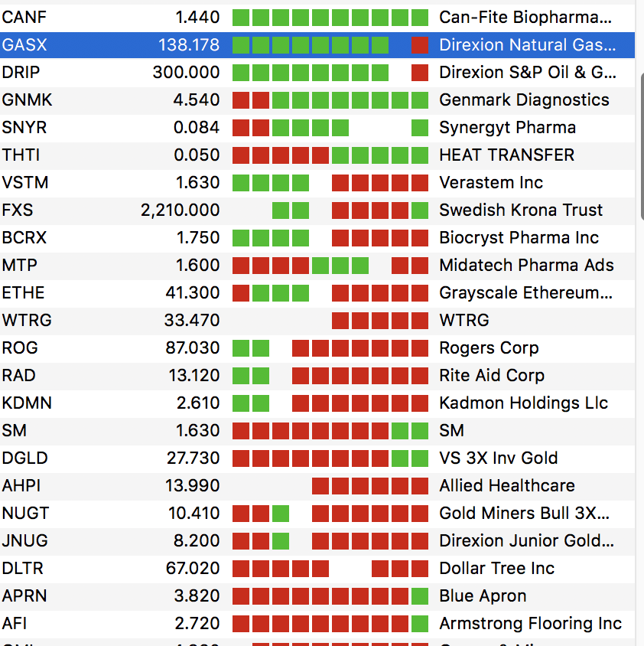The image size is (644, 646).
Task: Select the ETHE ticker symbol
Action: (23, 293)
